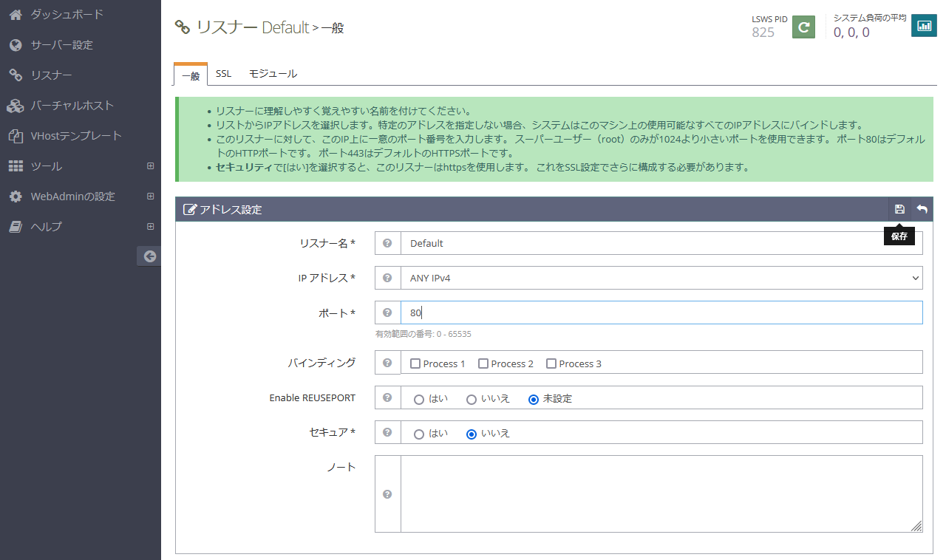Viewport: 946px width, 560px height.
Task: Show help for リスナー名 field
Action: point(387,243)
